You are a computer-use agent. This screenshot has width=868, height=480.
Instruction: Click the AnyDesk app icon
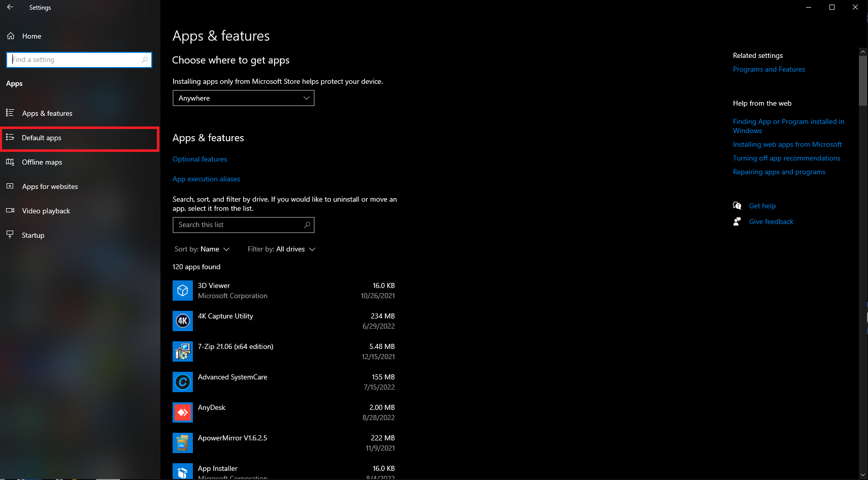pos(182,412)
